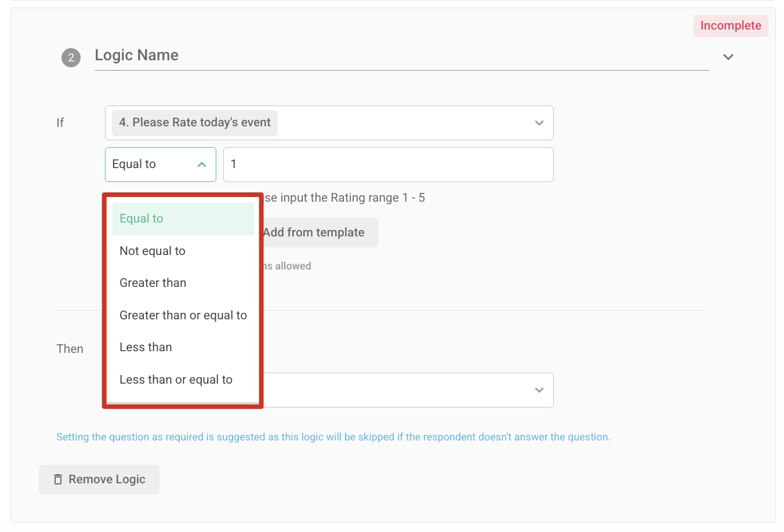The image size is (784, 532).
Task: Click the chevron on the question selector
Action: pos(539,123)
